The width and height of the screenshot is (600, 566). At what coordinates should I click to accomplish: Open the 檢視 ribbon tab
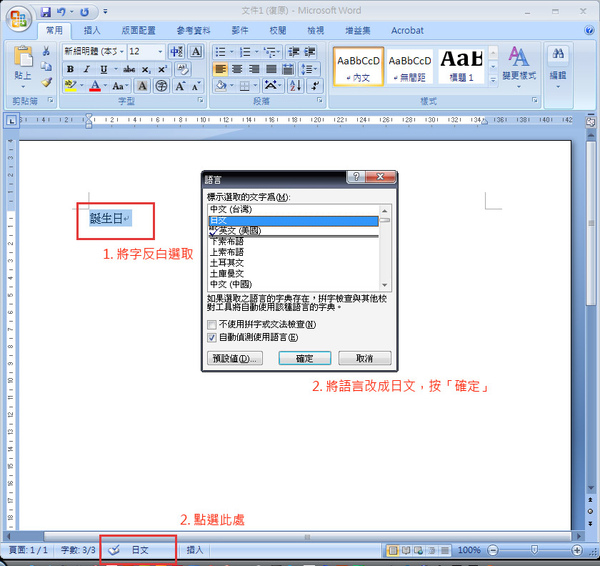pos(316,31)
